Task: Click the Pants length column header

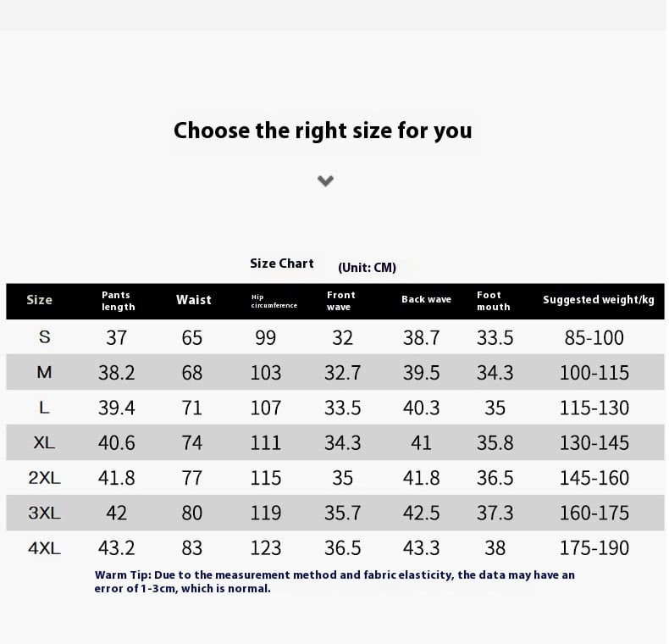Action: [x=119, y=301]
